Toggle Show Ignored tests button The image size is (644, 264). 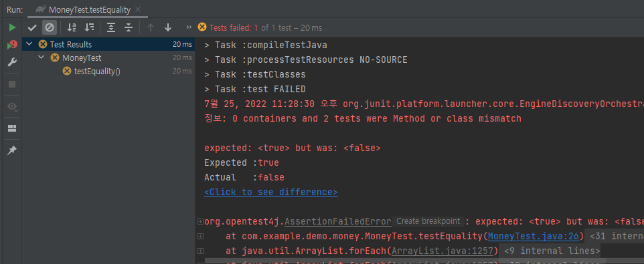50,27
